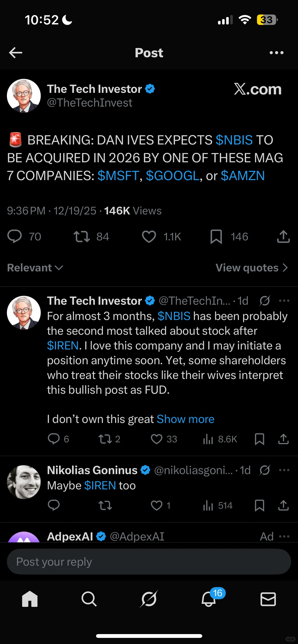Open the Home tab in bottom bar
The width and height of the screenshot is (298, 644).
[x=30, y=599]
